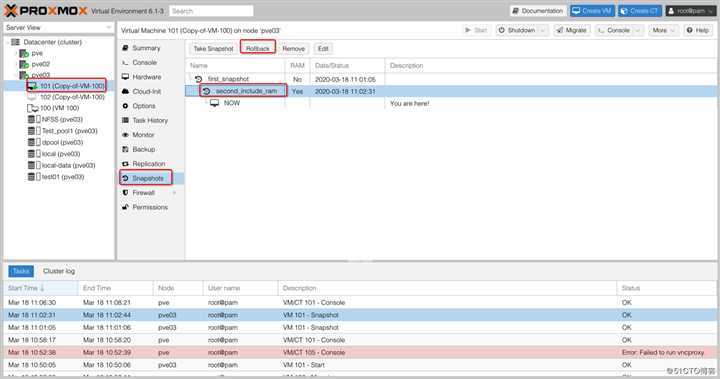Screen dimensions: 720x379
Task: Click the VM 101 - Start task row
Action: coord(360,365)
